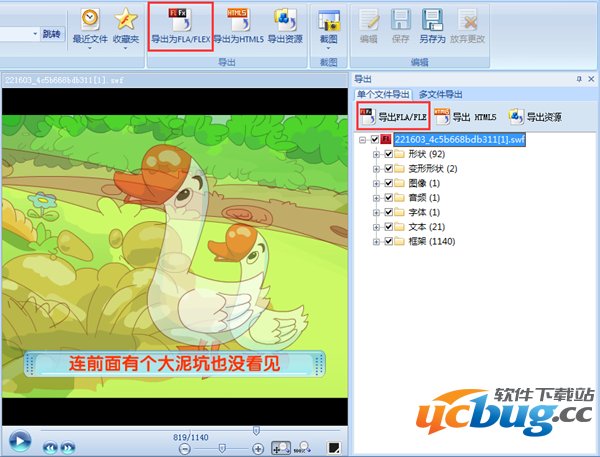Viewport: 600px width, 457px height.
Task: Click the 100% zoom icon
Action: click(302, 447)
